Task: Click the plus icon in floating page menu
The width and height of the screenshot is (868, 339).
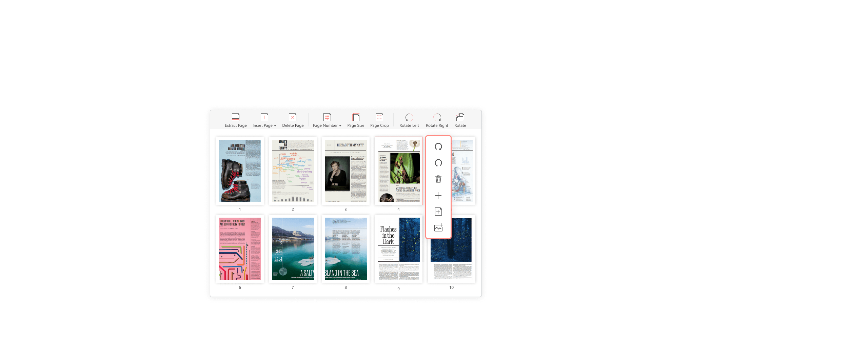Action: coord(438,196)
